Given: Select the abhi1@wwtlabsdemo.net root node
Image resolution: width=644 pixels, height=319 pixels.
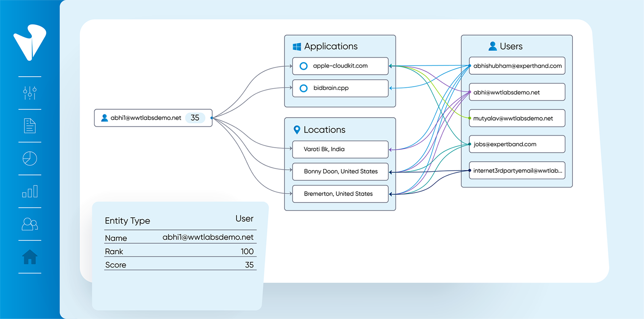Looking at the screenshot, I should coord(146,118).
